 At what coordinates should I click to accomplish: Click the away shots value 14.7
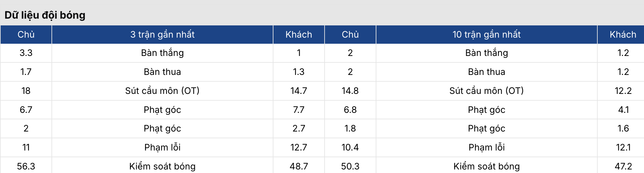[299, 91]
